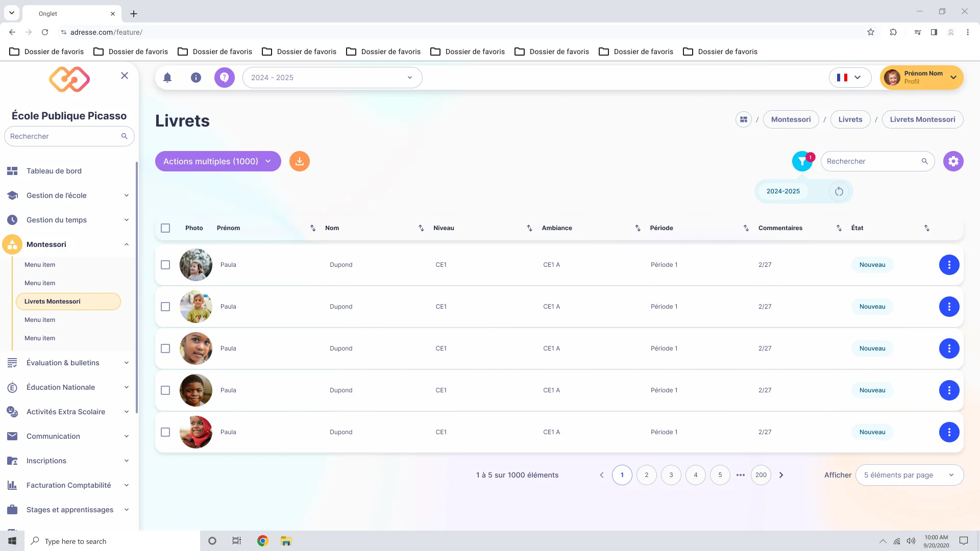This screenshot has height=551, width=980.
Task: Select all rows with the header checkbox
Action: click(x=165, y=228)
